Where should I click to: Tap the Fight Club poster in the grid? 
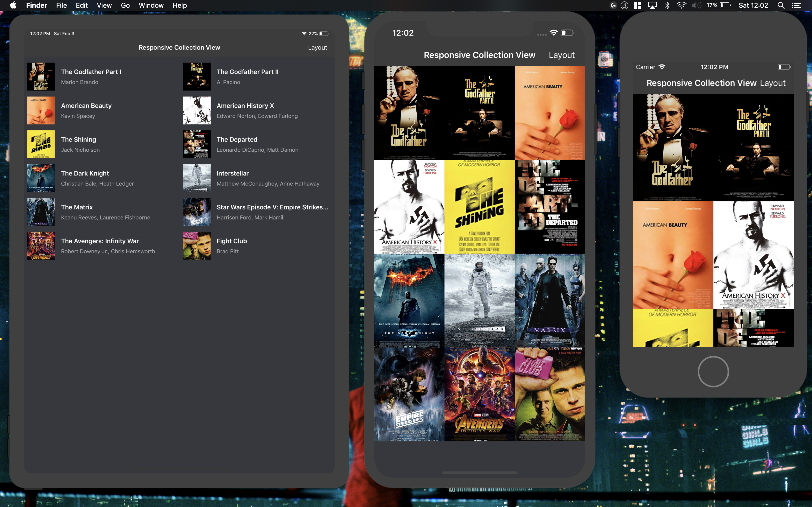[x=550, y=394]
